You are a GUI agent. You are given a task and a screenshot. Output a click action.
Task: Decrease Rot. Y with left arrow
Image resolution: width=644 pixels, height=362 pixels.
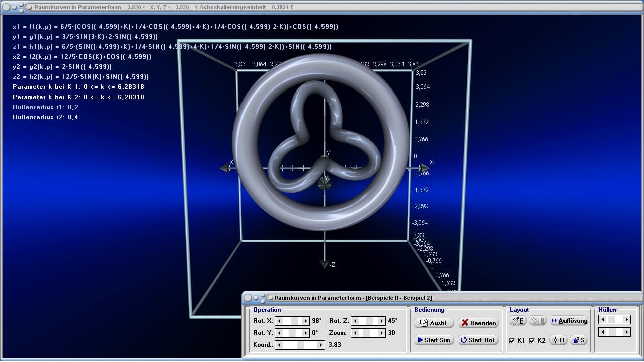279,333
